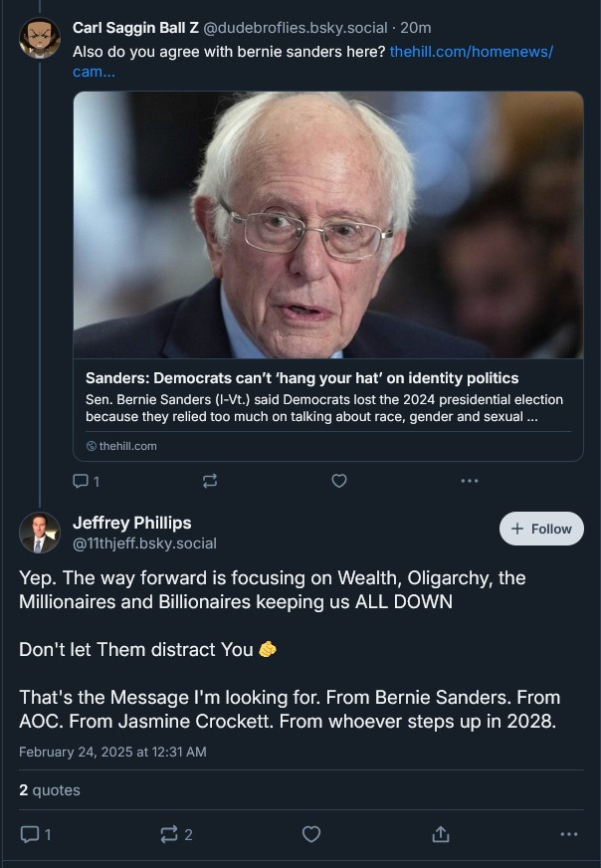This screenshot has width=601, height=868.
Task: Like Carl's post with the heart icon
Action: pyautogui.click(x=339, y=481)
